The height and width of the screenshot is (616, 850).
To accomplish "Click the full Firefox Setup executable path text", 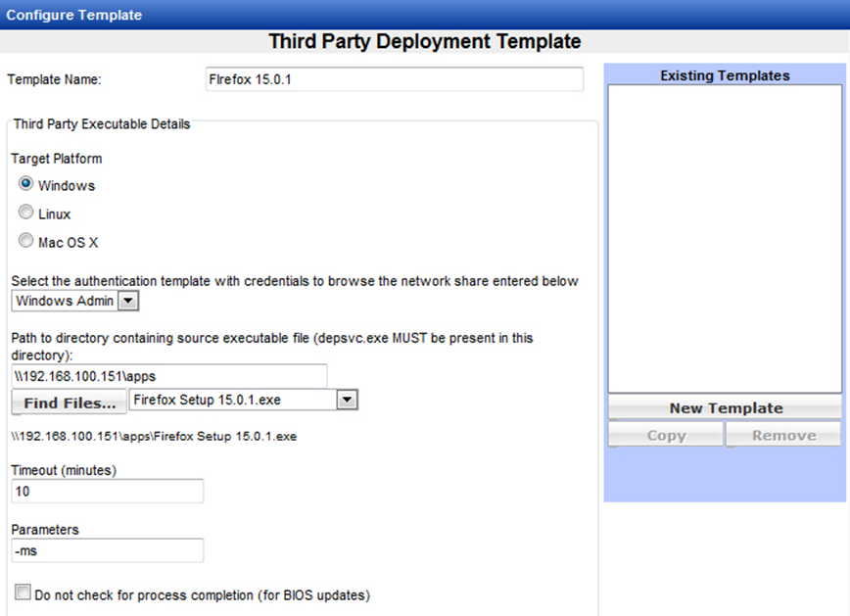I will [154, 437].
